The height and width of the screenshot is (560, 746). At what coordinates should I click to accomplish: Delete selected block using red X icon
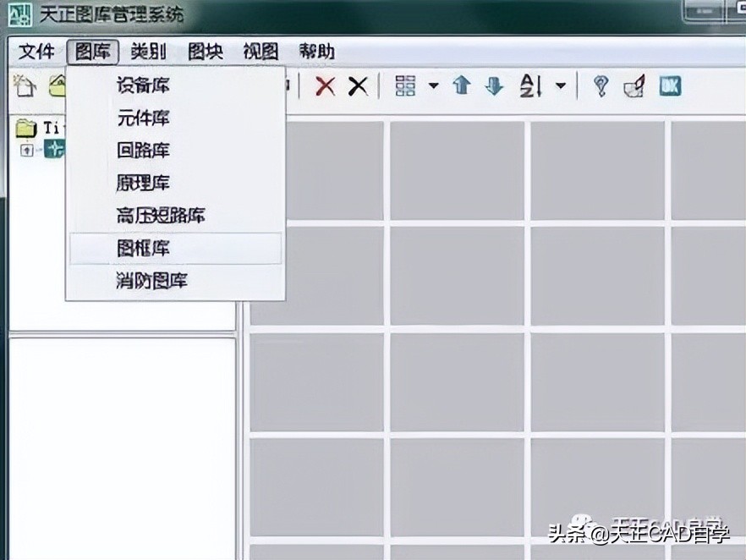(x=324, y=85)
